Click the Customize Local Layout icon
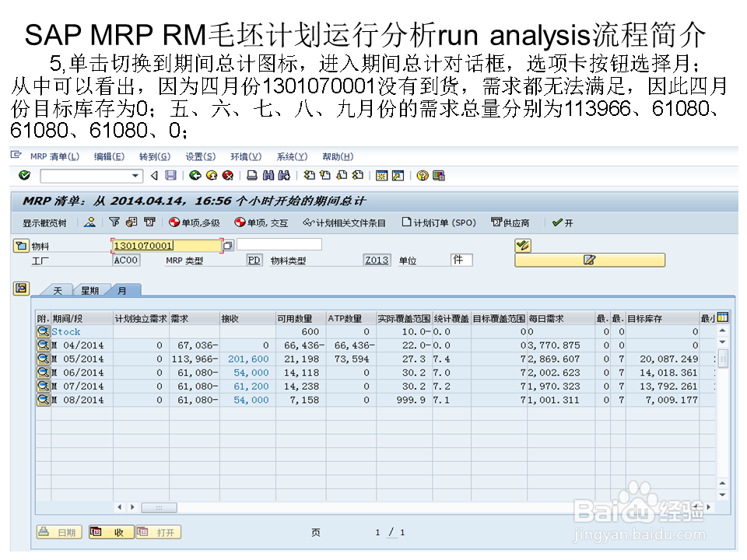The height and width of the screenshot is (560, 747). (439, 176)
